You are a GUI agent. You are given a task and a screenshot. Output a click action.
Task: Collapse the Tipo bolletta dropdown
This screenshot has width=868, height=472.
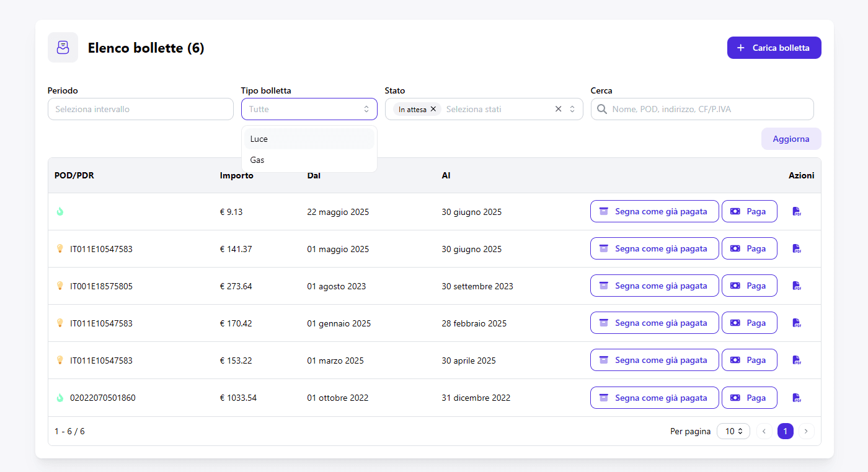(366, 109)
